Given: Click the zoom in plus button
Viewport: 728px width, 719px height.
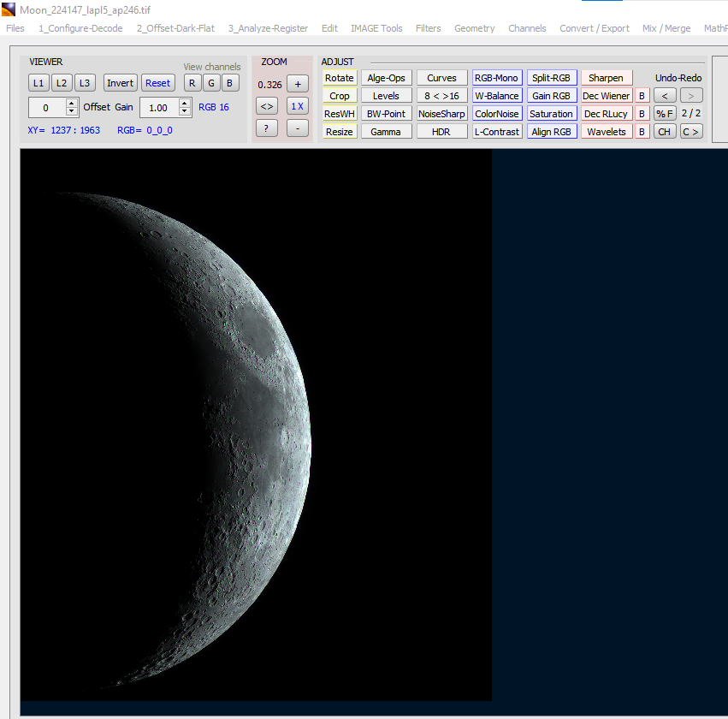Looking at the screenshot, I should (297, 84).
